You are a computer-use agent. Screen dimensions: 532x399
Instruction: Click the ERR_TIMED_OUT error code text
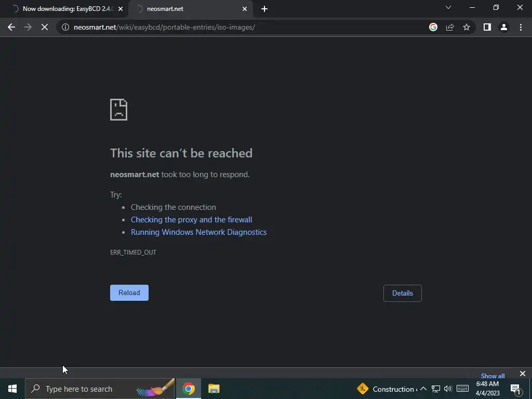(134, 252)
